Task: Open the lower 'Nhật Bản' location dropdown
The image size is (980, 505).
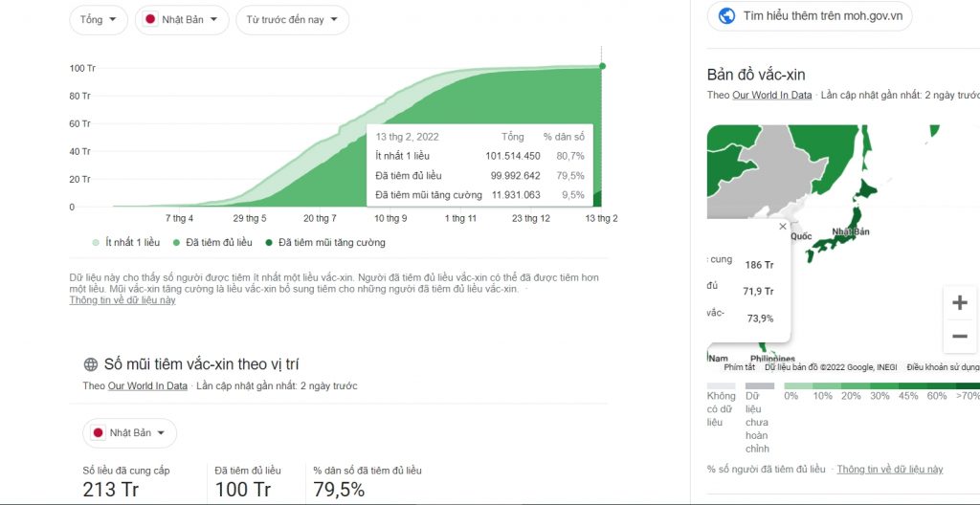Action: pos(129,432)
